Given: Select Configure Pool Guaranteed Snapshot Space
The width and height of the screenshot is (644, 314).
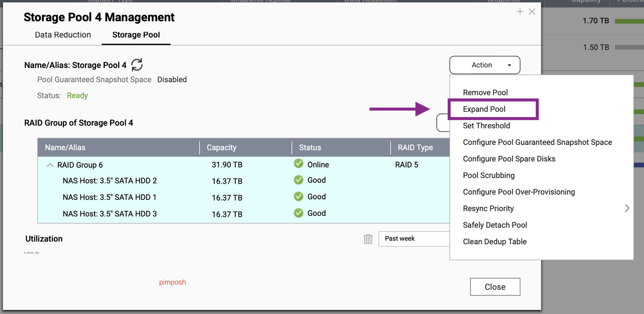Looking at the screenshot, I should click(537, 142).
